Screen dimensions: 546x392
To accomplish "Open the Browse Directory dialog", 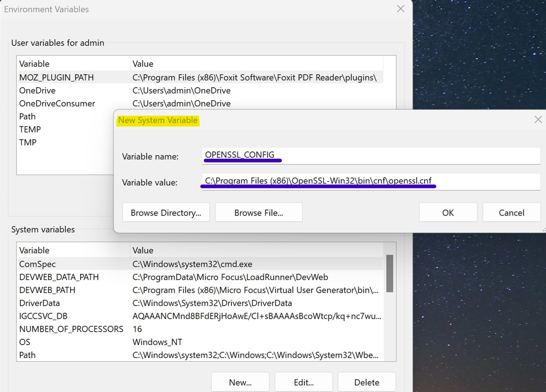I will point(166,212).
